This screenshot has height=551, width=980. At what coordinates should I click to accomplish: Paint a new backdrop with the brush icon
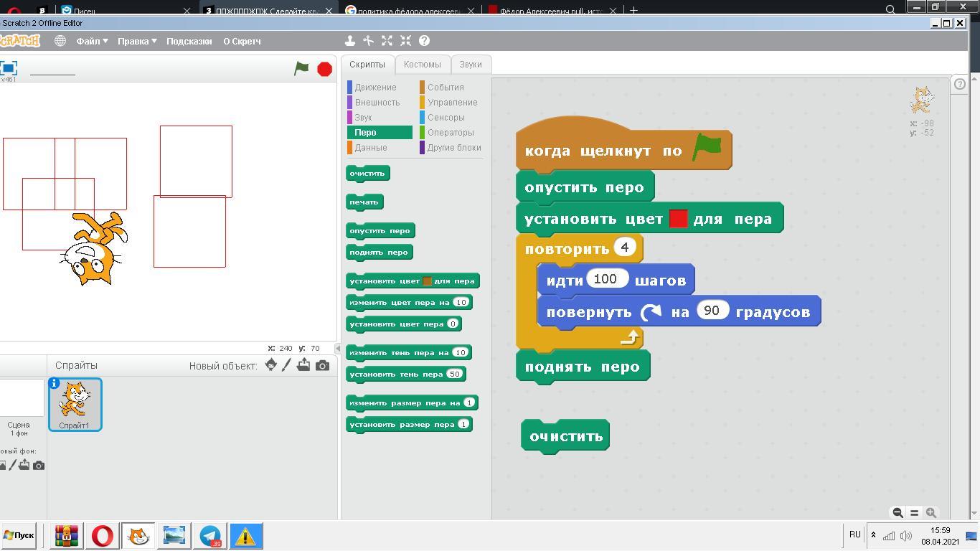point(12,465)
